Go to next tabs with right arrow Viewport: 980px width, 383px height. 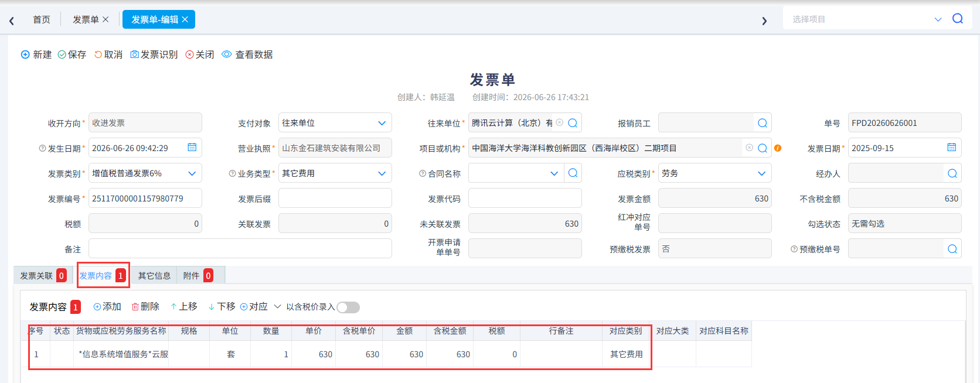point(764,20)
